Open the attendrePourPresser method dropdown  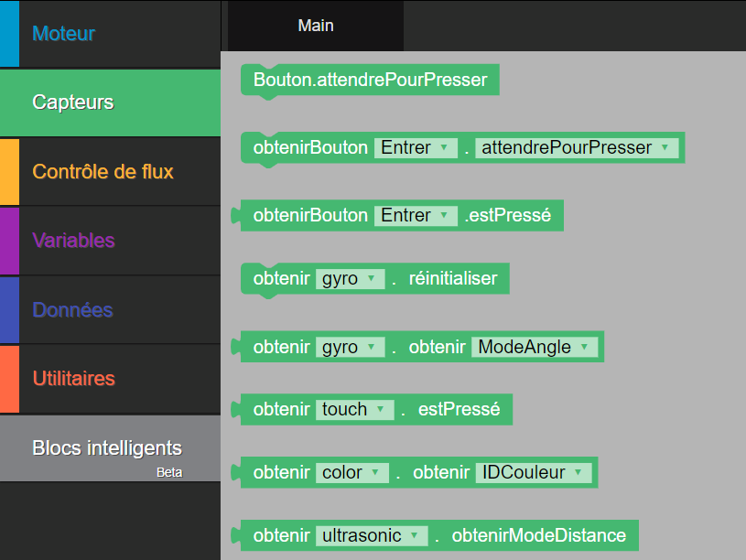tap(577, 147)
